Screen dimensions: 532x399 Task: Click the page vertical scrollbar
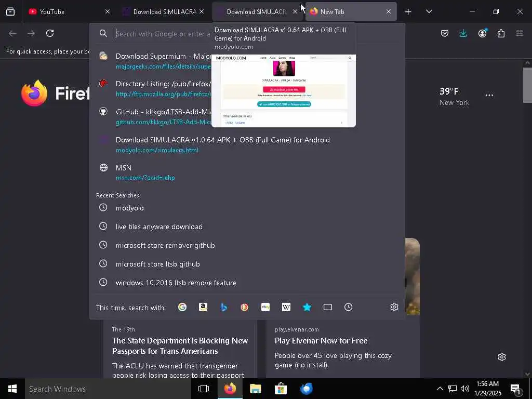point(527,85)
